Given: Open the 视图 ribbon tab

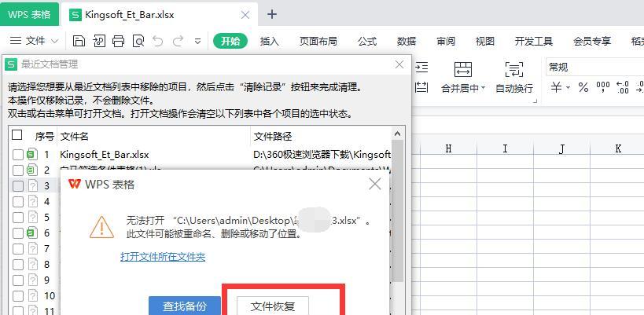Looking at the screenshot, I should [x=484, y=41].
